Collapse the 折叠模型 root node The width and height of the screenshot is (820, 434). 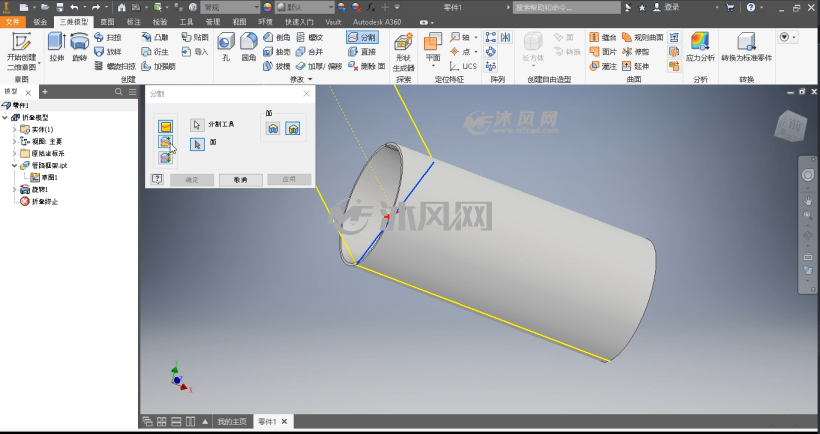click(5, 118)
